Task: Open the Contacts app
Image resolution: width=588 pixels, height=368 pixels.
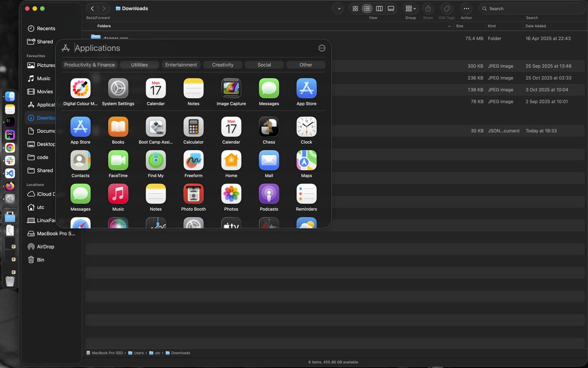Action: pyautogui.click(x=80, y=160)
